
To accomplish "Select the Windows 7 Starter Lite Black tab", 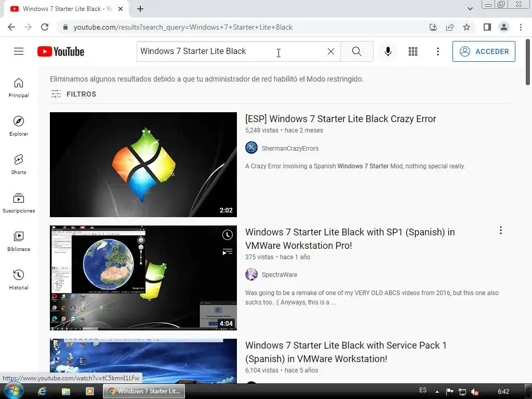I will [x=67, y=9].
